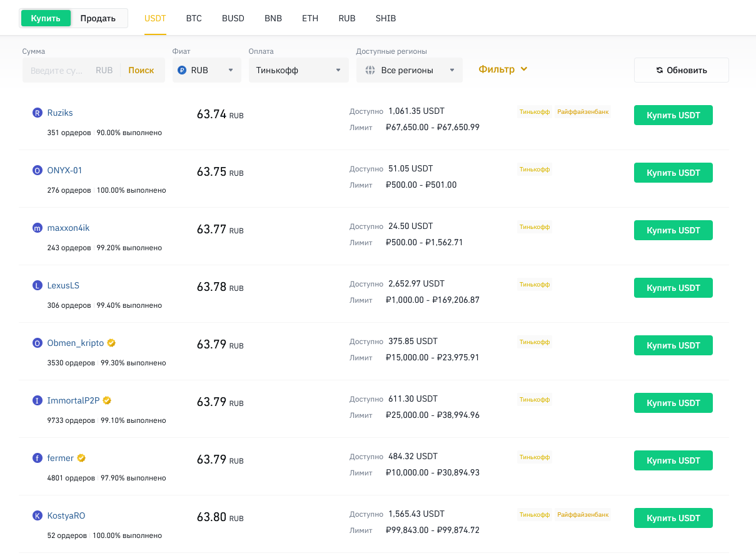Viewport: 756px width, 558px height.
Task: Buy USDT from Ruziks
Action: point(673,115)
